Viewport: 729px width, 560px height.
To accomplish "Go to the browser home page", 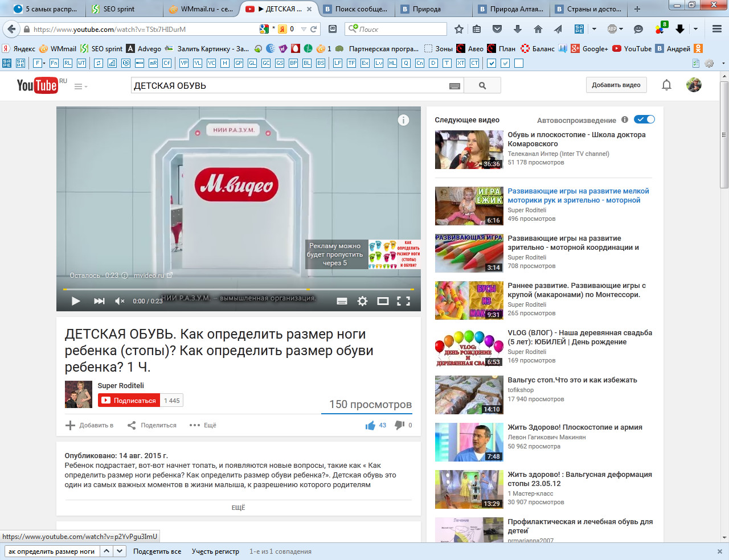I will (538, 29).
